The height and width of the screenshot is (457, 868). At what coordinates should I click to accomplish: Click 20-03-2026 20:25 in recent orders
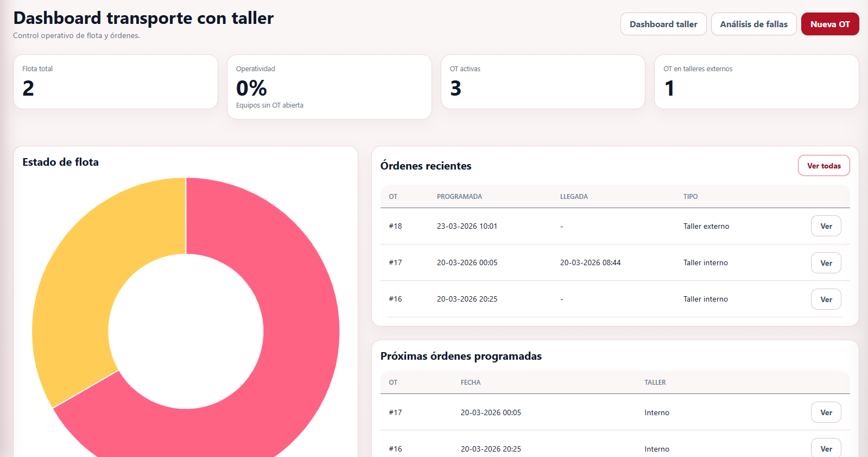coord(467,299)
